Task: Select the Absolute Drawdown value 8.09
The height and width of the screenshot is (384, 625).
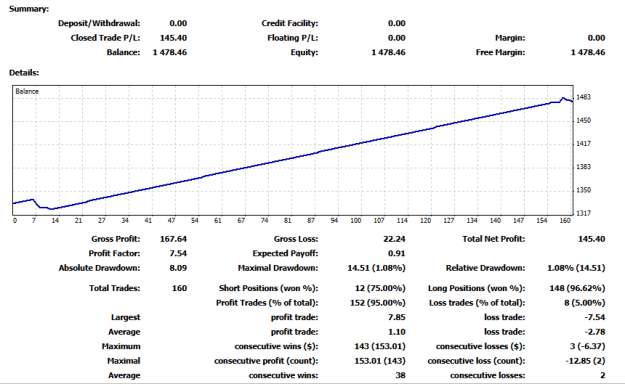Action: tap(178, 268)
